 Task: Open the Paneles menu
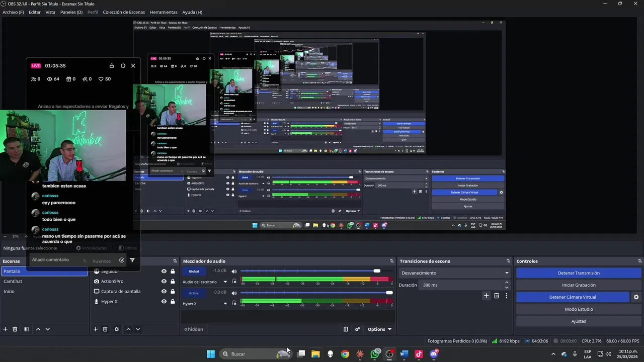[x=71, y=12]
